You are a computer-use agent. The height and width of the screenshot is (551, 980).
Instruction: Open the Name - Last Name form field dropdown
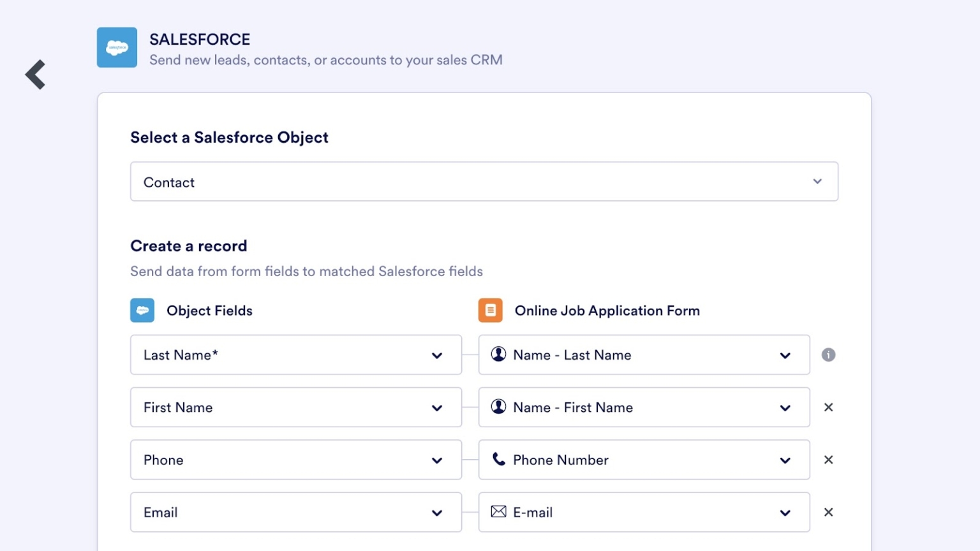coord(785,355)
